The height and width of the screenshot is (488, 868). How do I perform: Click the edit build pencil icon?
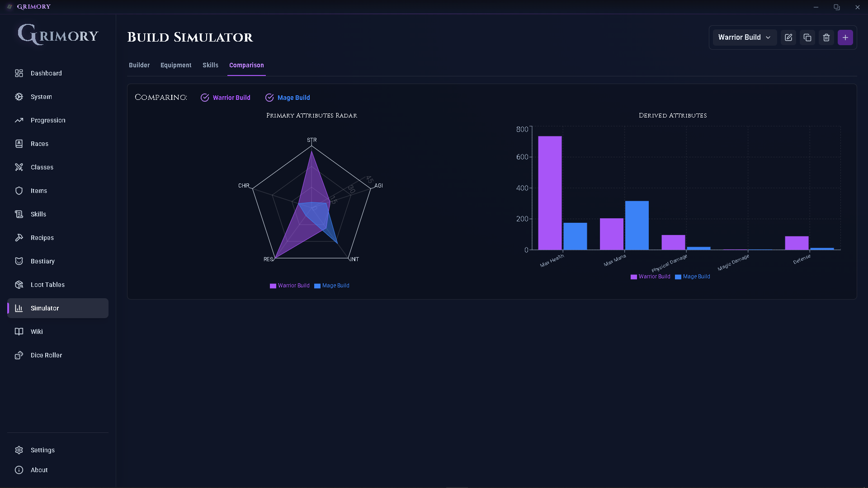[788, 38]
